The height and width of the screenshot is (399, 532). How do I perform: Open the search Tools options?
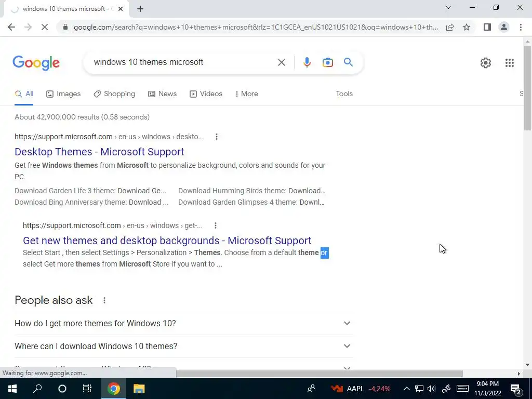tap(344, 94)
